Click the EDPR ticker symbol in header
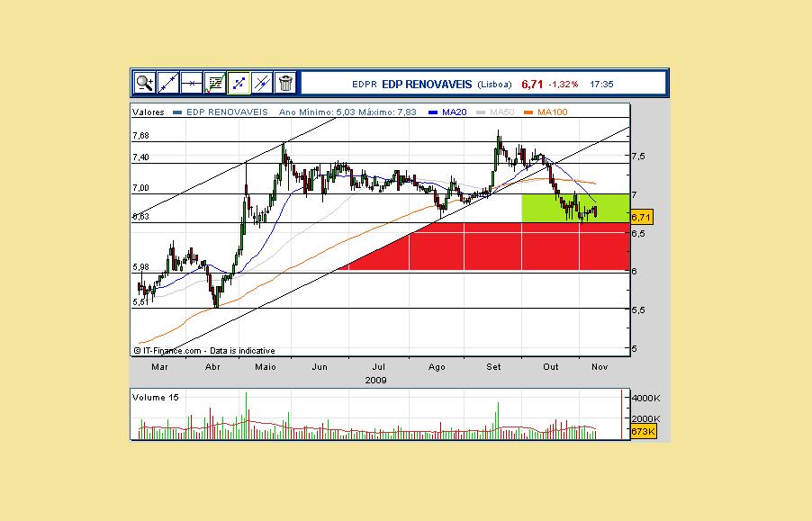 point(365,85)
